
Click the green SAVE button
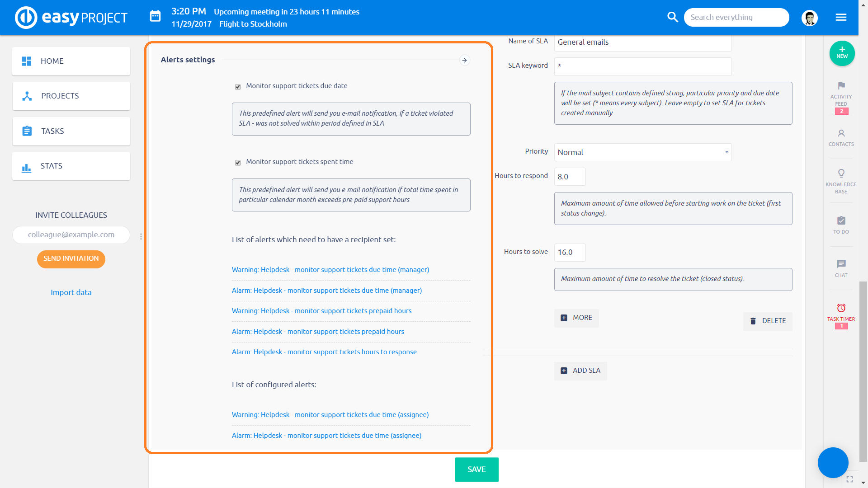[x=476, y=469]
